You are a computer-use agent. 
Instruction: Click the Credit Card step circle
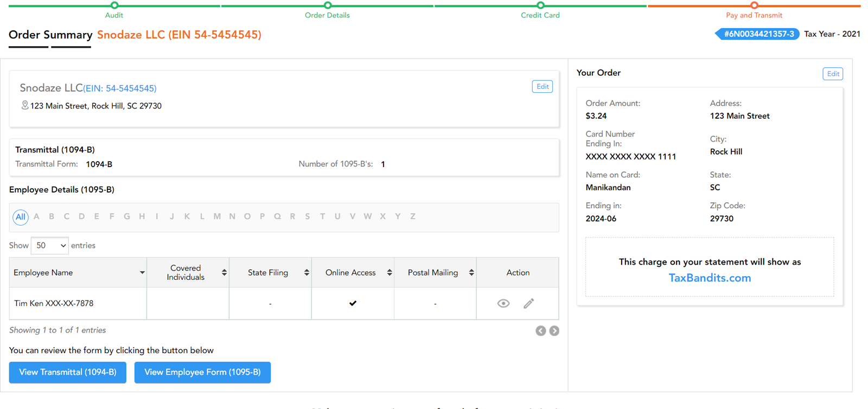point(540,5)
